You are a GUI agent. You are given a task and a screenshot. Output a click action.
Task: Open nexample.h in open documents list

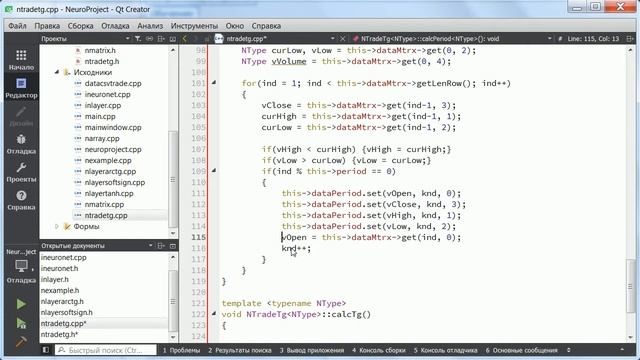coord(60,291)
